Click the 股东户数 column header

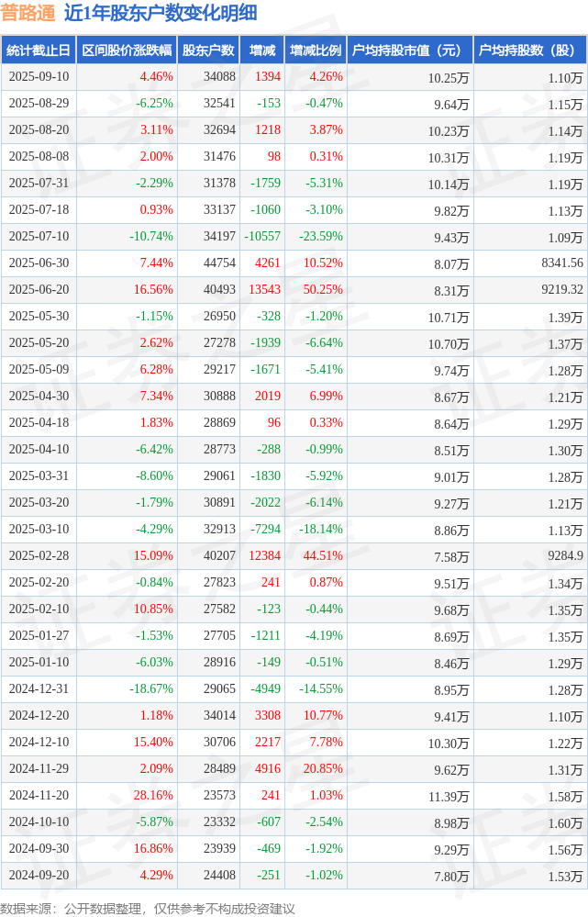click(208, 50)
